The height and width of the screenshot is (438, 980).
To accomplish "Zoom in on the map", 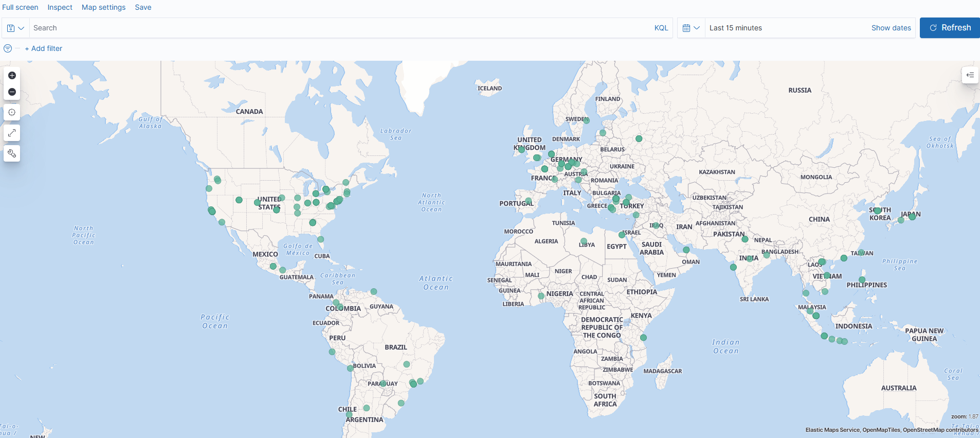I will pyautogui.click(x=12, y=75).
